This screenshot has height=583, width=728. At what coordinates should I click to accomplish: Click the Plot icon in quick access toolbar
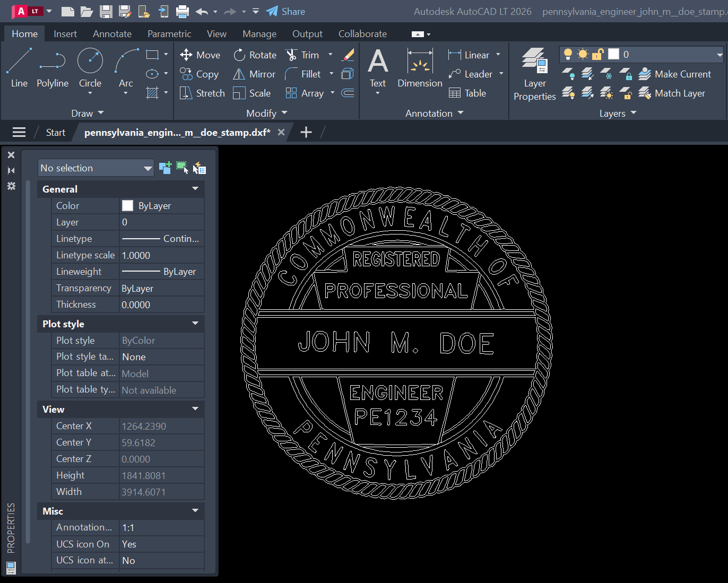(x=183, y=11)
